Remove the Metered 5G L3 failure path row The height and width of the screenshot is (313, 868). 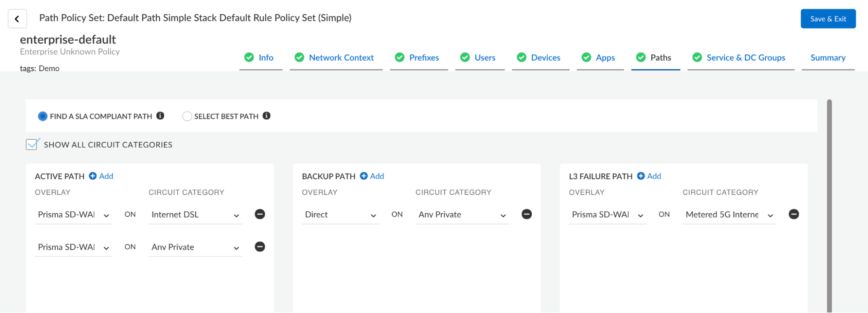pos(794,214)
